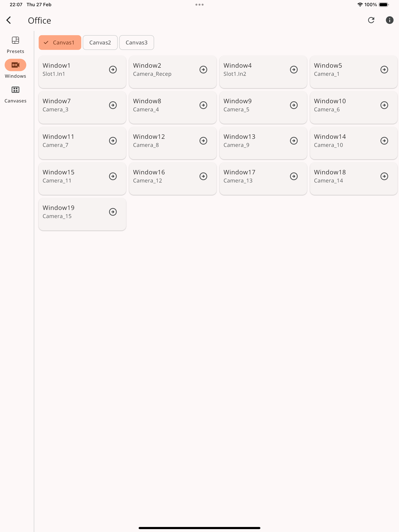This screenshot has height=532, width=399.
Task: Tap the Wi-Fi status icon
Action: (360, 5)
